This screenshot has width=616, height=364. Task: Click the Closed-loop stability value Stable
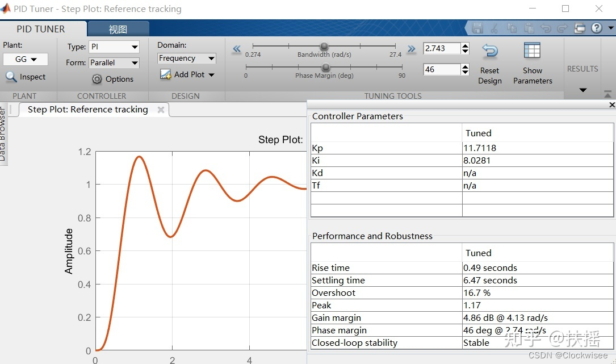pyautogui.click(x=538, y=343)
